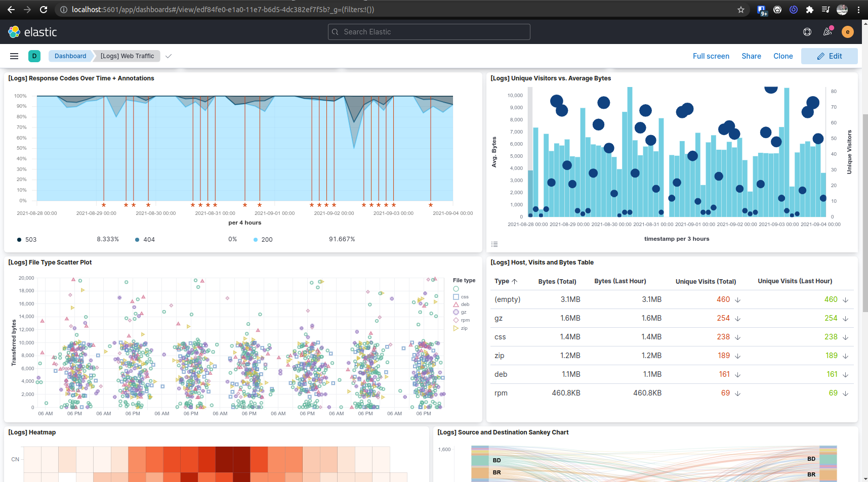Sort by Unique Visits (Last Hour) header
Image resolution: width=868 pixels, height=482 pixels.
click(x=795, y=281)
